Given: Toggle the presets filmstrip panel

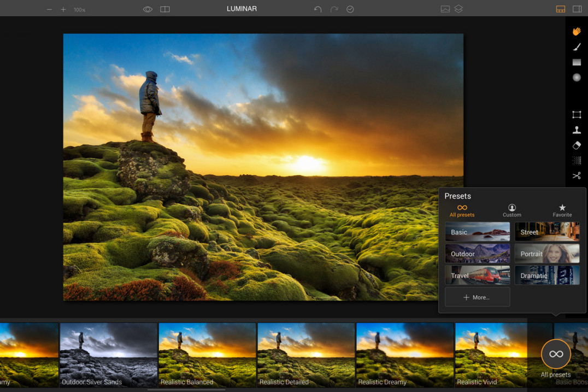Looking at the screenshot, I should click(x=561, y=9).
